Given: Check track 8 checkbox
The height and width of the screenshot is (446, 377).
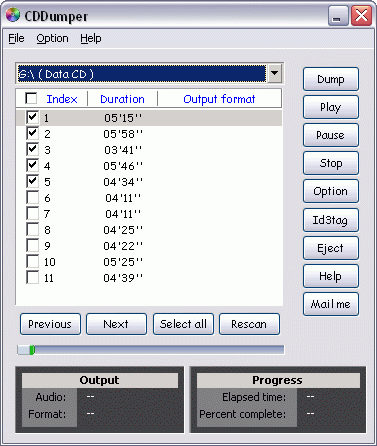Looking at the screenshot, I should click(32, 229).
